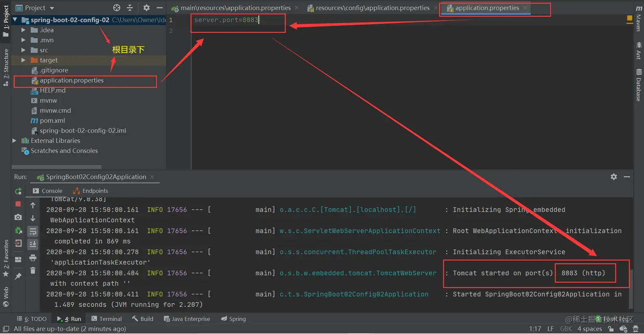Image resolution: width=644 pixels, height=334 pixels.
Task: Open Database side panel
Action: click(x=638, y=85)
